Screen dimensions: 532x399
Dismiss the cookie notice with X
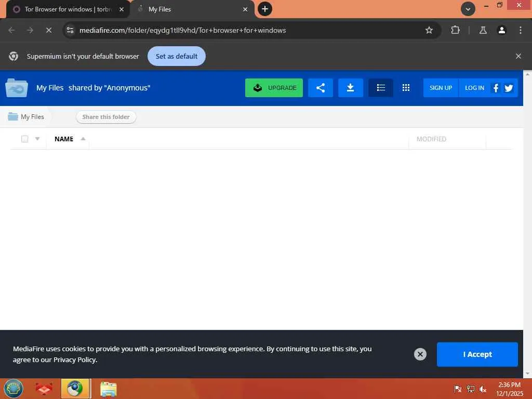pyautogui.click(x=420, y=354)
